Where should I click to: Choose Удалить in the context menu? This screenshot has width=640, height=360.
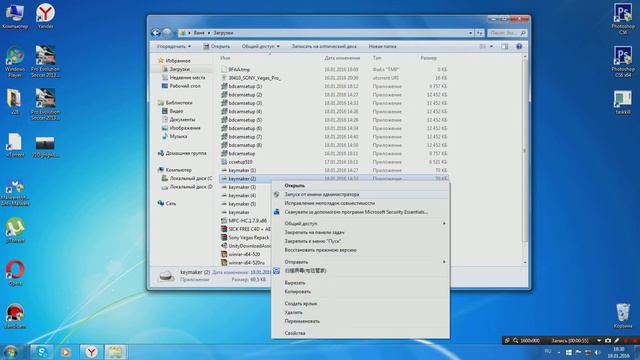click(x=293, y=313)
